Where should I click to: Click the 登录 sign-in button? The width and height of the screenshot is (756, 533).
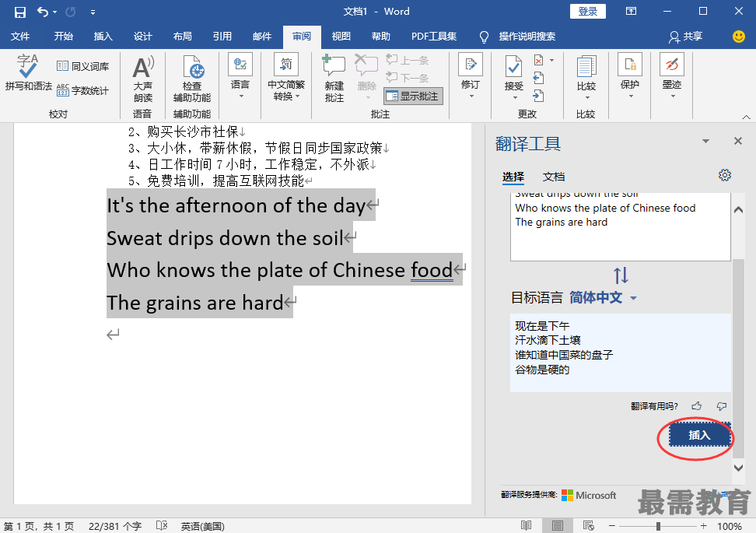click(588, 12)
